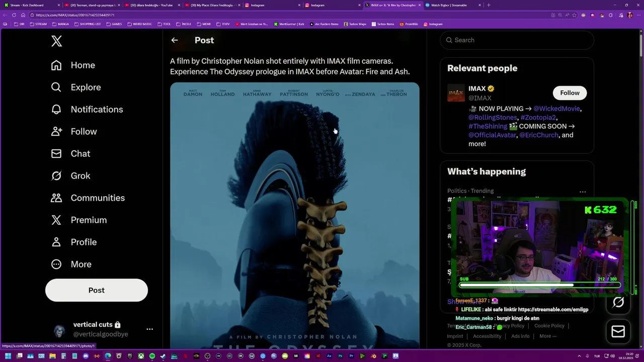The width and height of the screenshot is (644, 362).
Task: Reload the page with the refresh button
Action: (14, 15)
